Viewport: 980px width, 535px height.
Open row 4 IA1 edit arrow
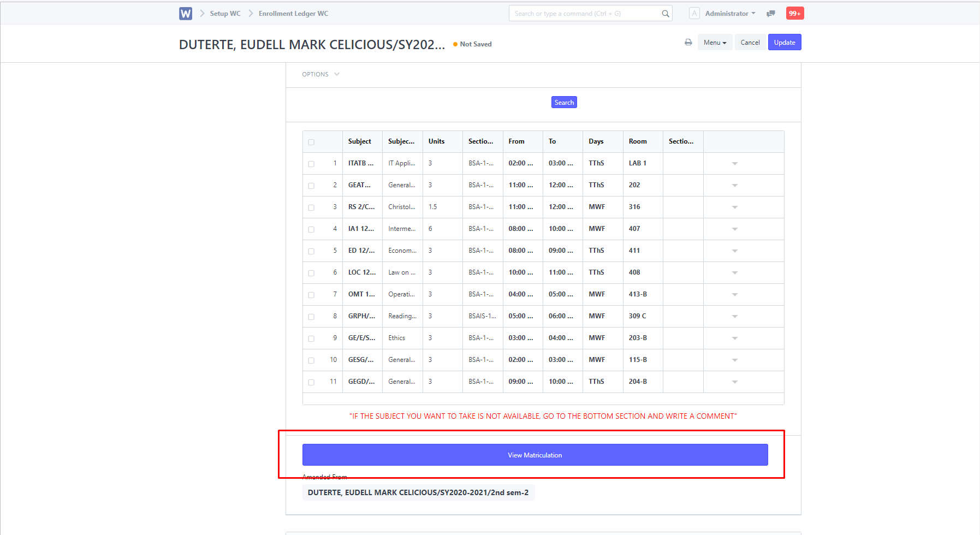735,229
